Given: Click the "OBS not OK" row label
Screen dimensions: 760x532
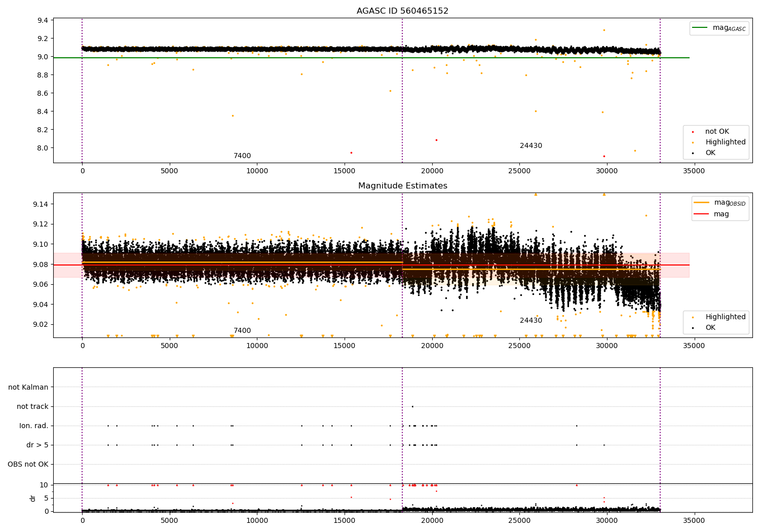Looking at the screenshot, I should click(x=28, y=464).
